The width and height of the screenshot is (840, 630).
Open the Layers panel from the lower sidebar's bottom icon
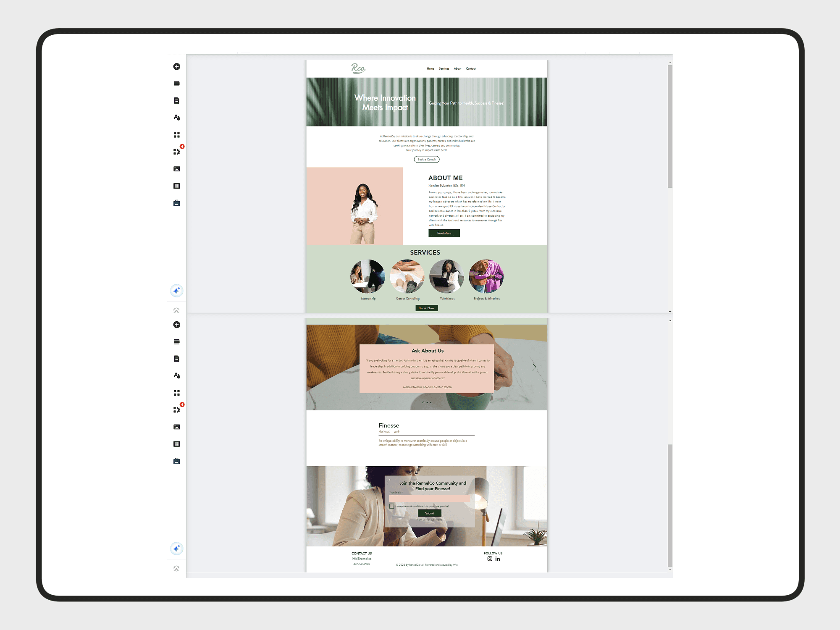pyautogui.click(x=176, y=568)
